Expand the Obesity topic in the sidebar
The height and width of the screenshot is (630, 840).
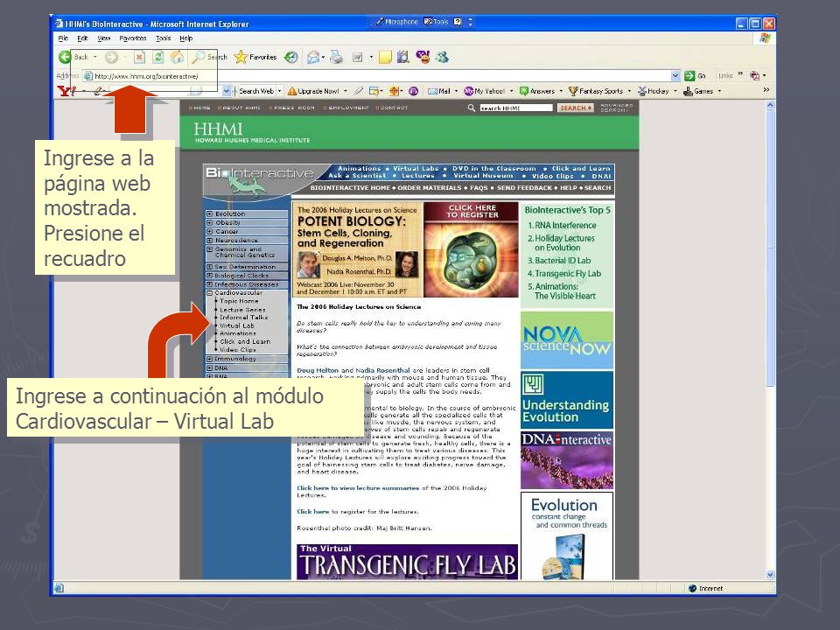209,222
